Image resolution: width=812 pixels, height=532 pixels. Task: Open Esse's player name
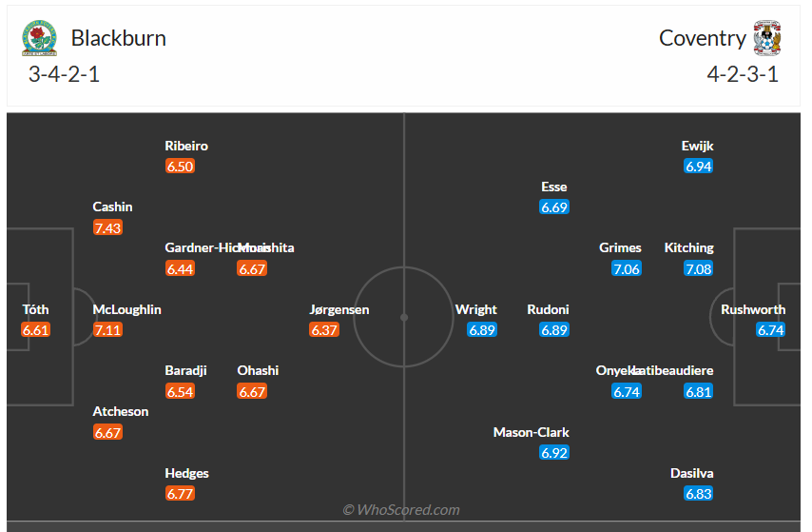554,187
